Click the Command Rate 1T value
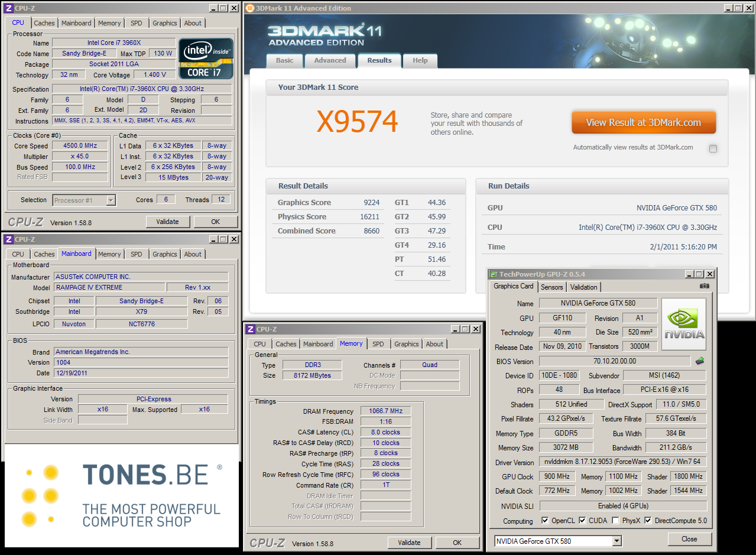 point(385,485)
